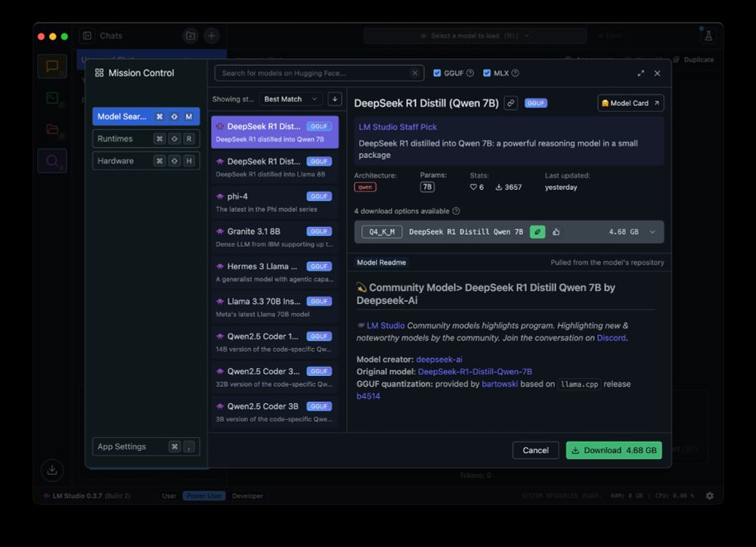Viewport: 756px width, 547px height.
Task: Select the 32B Qwen2.5 Coder result
Action: pos(275,378)
